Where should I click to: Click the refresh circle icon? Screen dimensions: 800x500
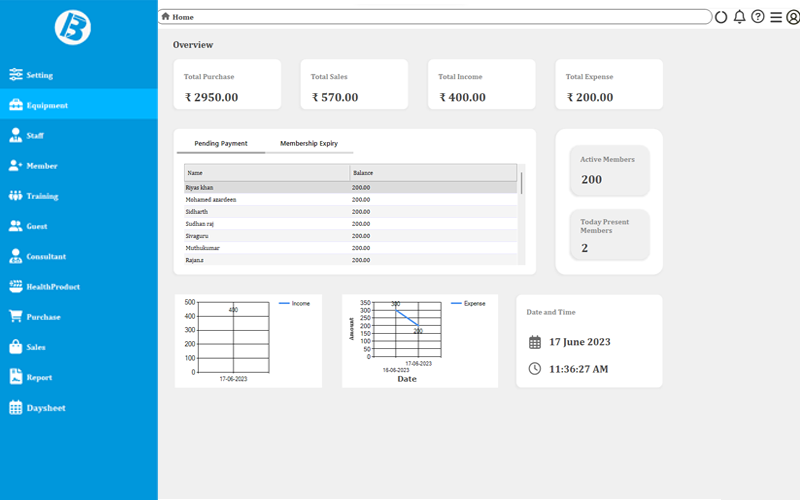(721, 17)
